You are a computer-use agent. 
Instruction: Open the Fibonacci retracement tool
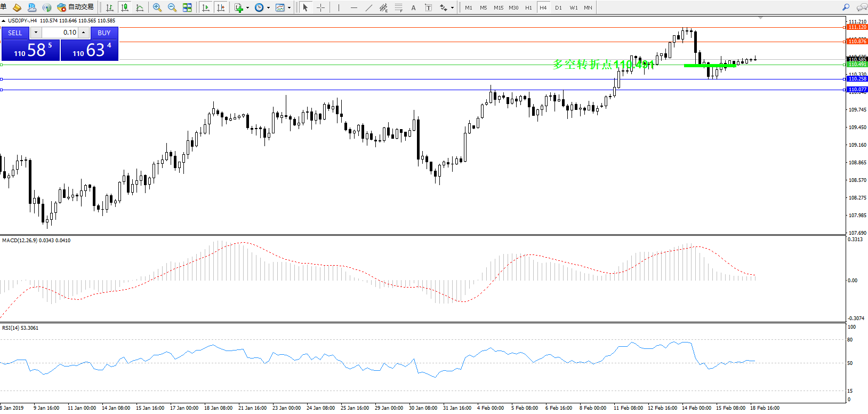(398, 7)
